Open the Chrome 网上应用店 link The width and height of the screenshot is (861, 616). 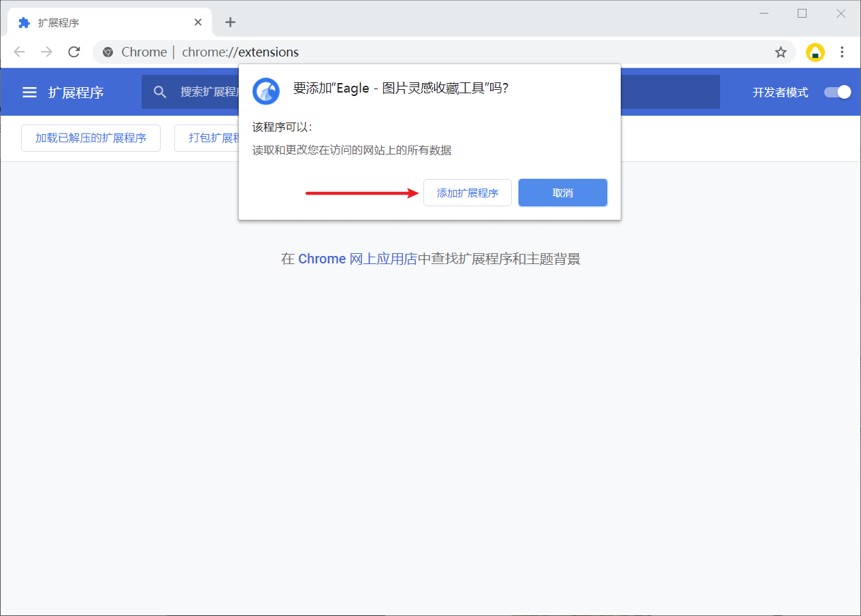(x=357, y=259)
